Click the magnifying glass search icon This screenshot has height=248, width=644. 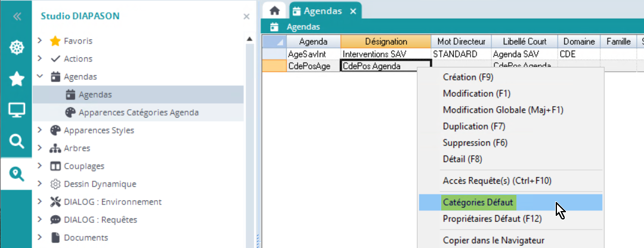tap(16, 141)
